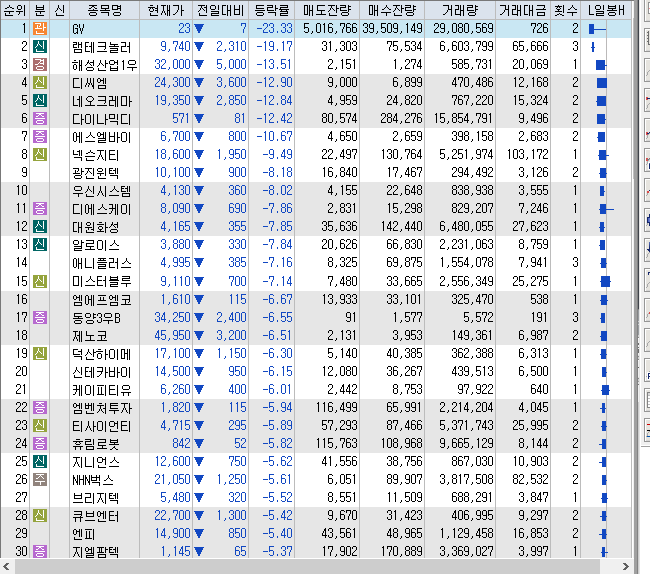The width and height of the screenshot is (650, 574).
Task: Click the 신 badge next to 큐브엔터
Action: tap(40, 516)
